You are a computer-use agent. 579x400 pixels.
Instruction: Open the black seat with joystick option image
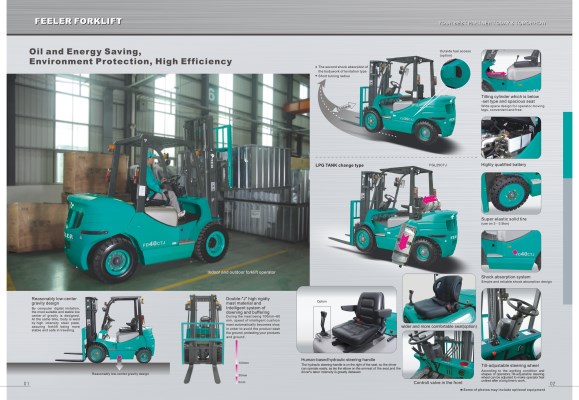point(347,319)
